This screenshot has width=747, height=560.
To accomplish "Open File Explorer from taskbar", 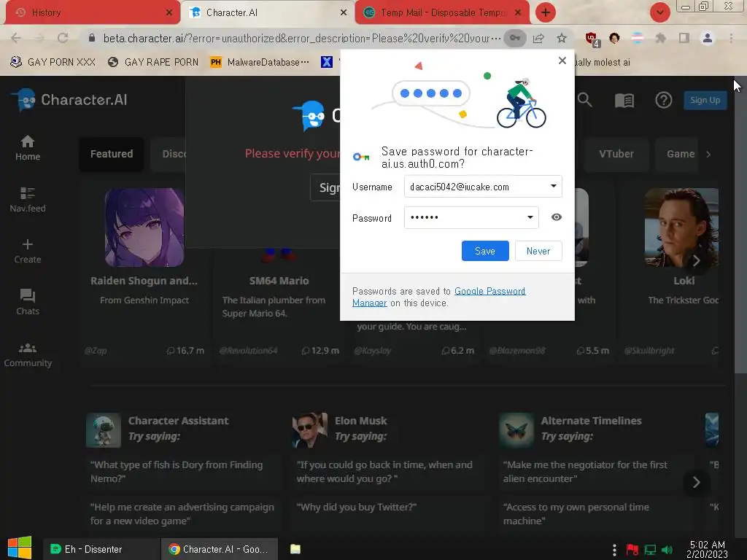I will [x=295, y=549].
